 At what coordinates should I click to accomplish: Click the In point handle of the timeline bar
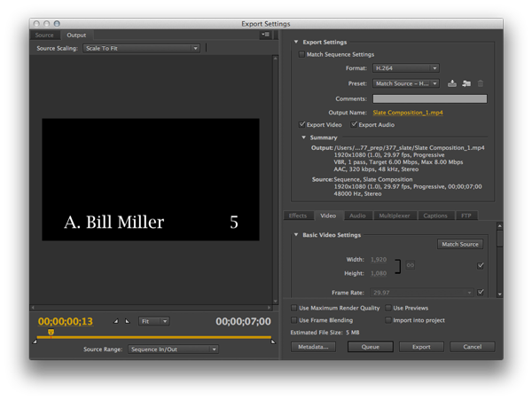[35, 341]
